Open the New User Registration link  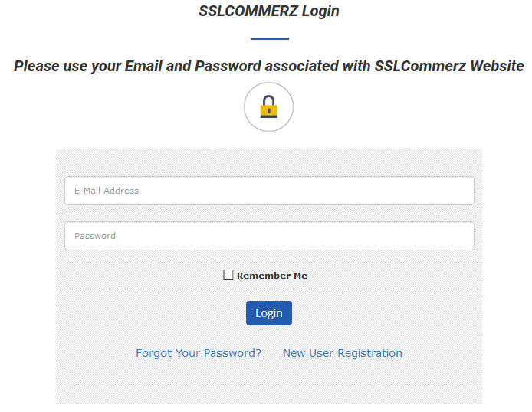(343, 353)
